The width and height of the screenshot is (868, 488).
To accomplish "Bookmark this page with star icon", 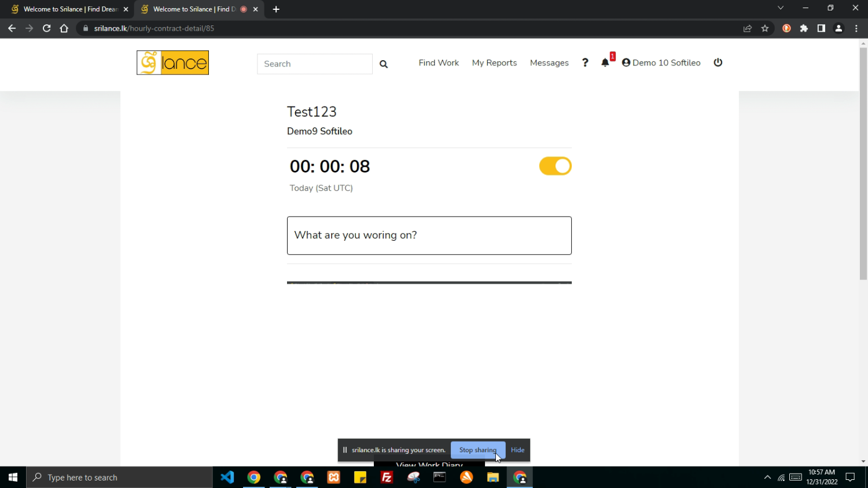I will (x=765, y=28).
